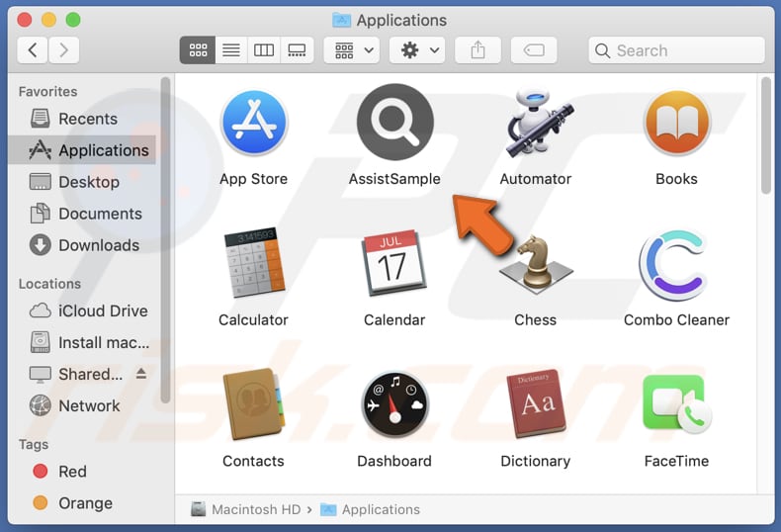Click the file area vertical scrollbar
This screenshot has width=781, height=532.
click(766, 135)
